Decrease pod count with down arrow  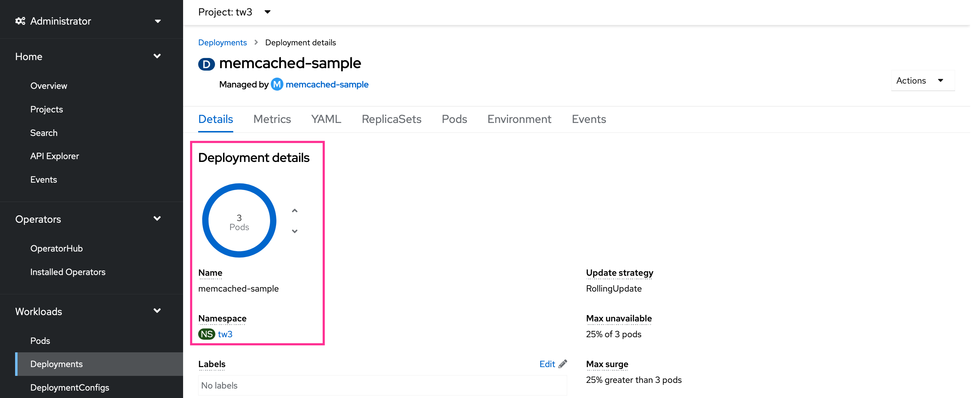point(295,231)
